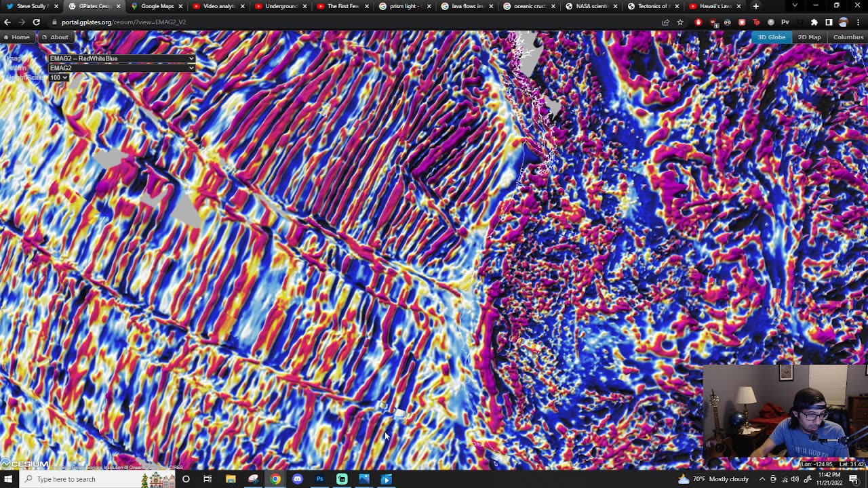Open the clock showing 11:42 PM
The image size is (868, 488).
[x=829, y=479]
